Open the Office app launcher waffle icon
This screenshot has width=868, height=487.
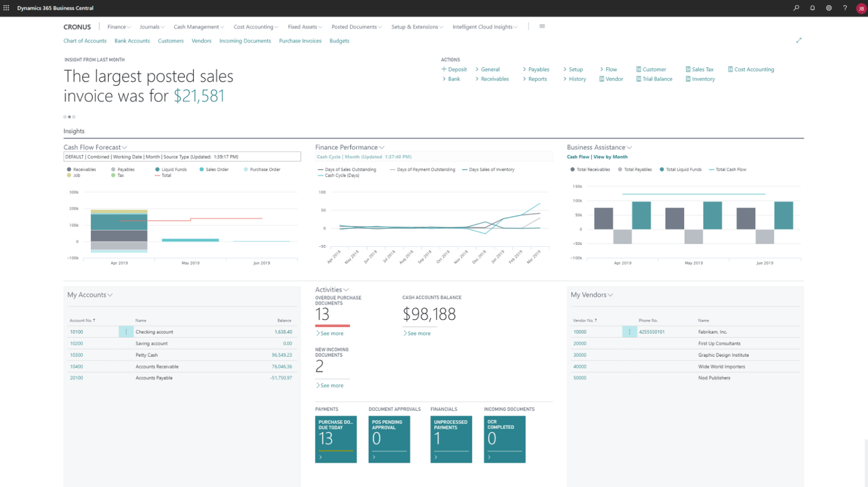(6, 7)
